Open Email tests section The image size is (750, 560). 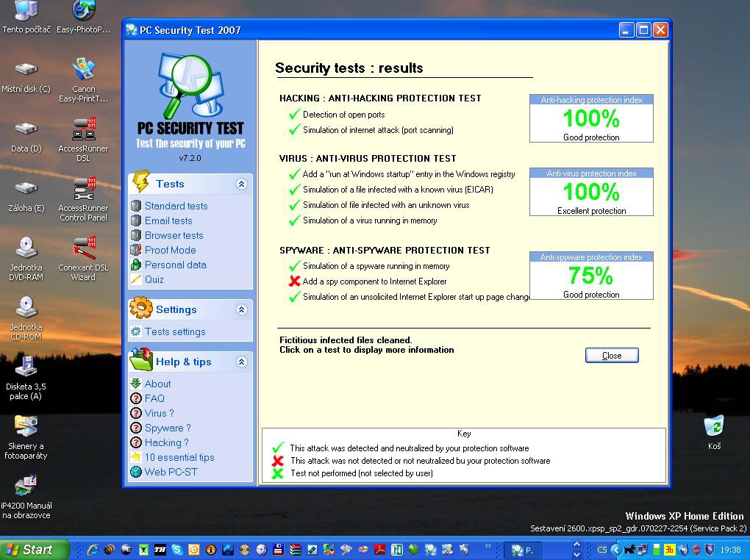pyautogui.click(x=168, y=220)
